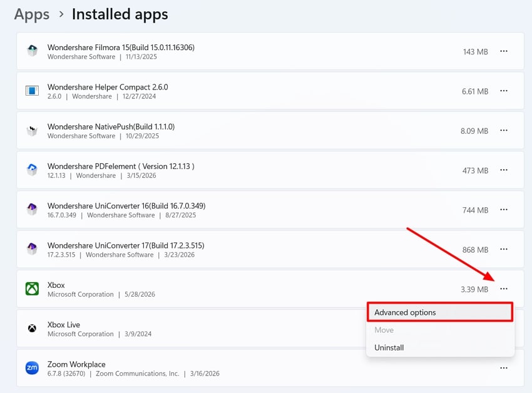The width and height of the screenshot is (532, 393).
Task: Click the 8/27/2025 install date
Action: (x=180, y=215)
